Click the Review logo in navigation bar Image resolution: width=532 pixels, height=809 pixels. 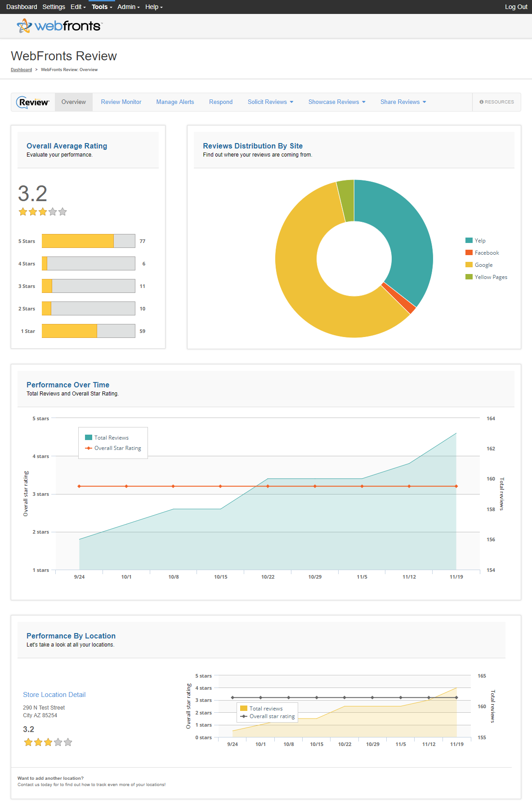[33, 102]
